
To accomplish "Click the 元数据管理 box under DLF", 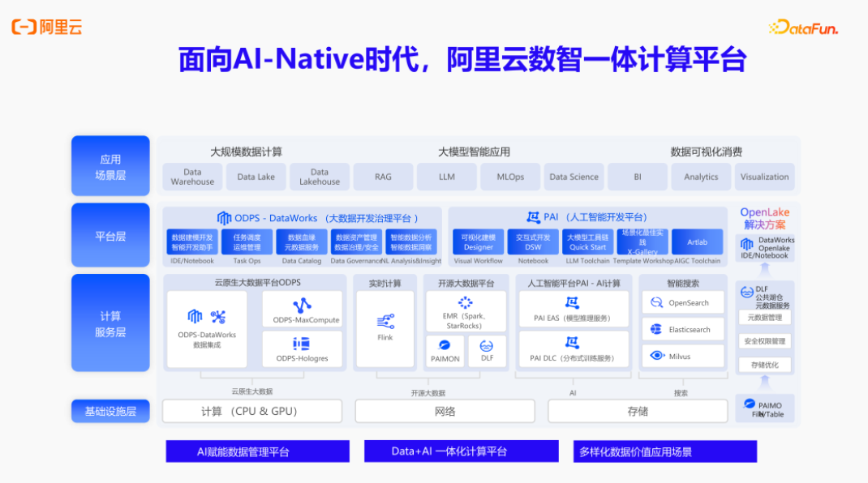I will pos(764,317).
